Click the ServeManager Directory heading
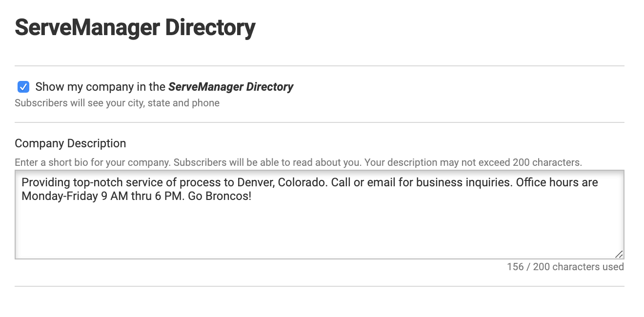This screenshot has width=644, height=317. click(135, 27)
